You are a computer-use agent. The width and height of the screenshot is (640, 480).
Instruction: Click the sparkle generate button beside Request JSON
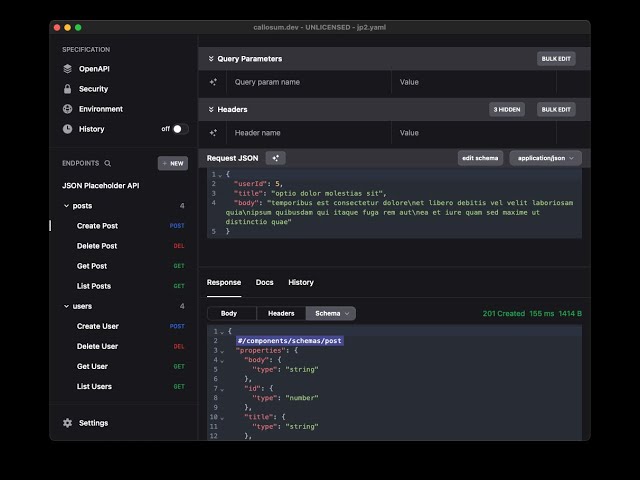276,158
